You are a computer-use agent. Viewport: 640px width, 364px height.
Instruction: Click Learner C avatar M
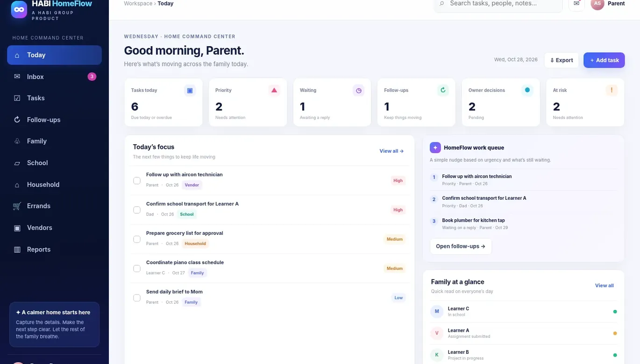[437, 311]
